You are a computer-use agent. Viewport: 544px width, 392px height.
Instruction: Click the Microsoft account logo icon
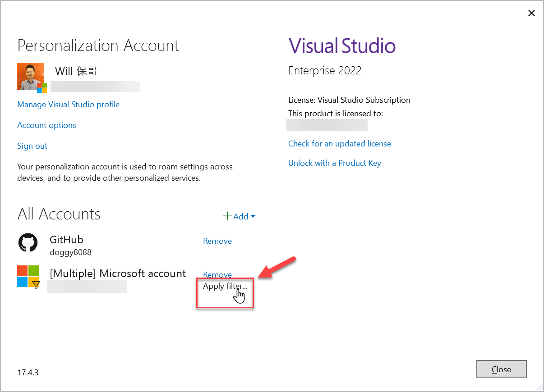point(28,276)
